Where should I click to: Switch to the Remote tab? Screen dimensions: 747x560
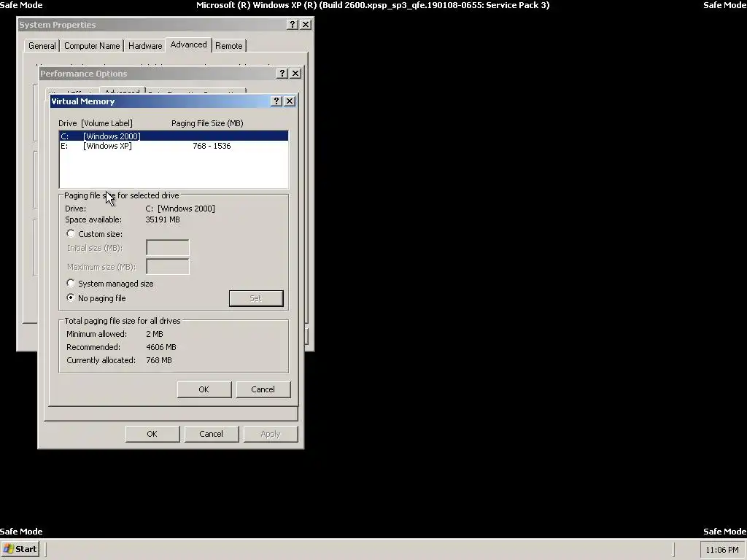coord(228,46)
